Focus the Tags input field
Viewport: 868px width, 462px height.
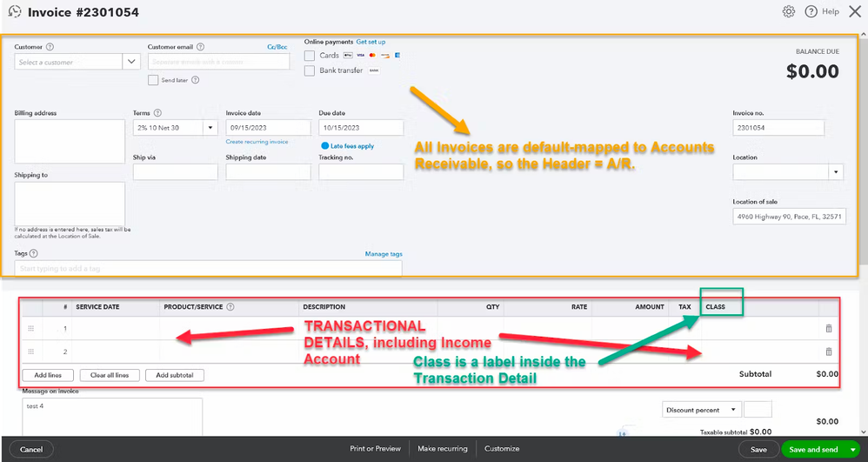208,268
